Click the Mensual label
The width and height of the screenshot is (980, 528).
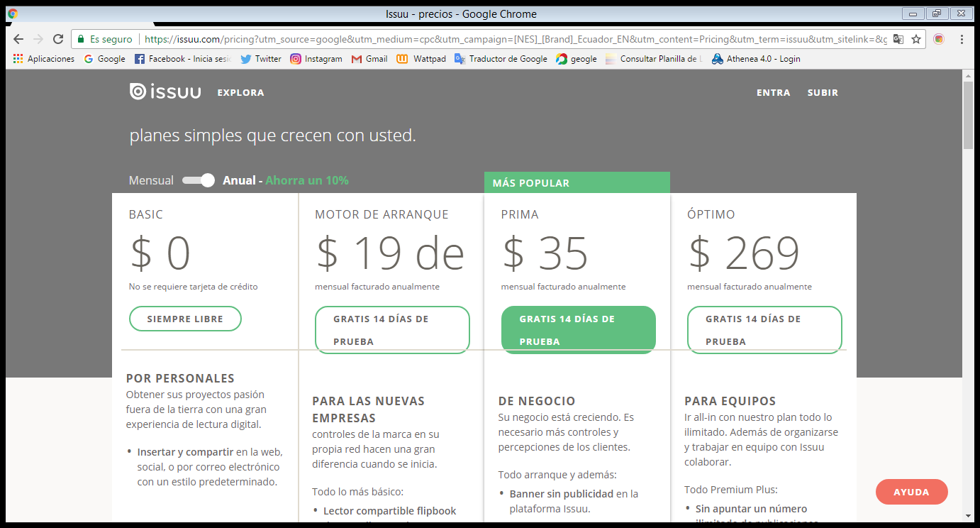[x=151, y=180]
